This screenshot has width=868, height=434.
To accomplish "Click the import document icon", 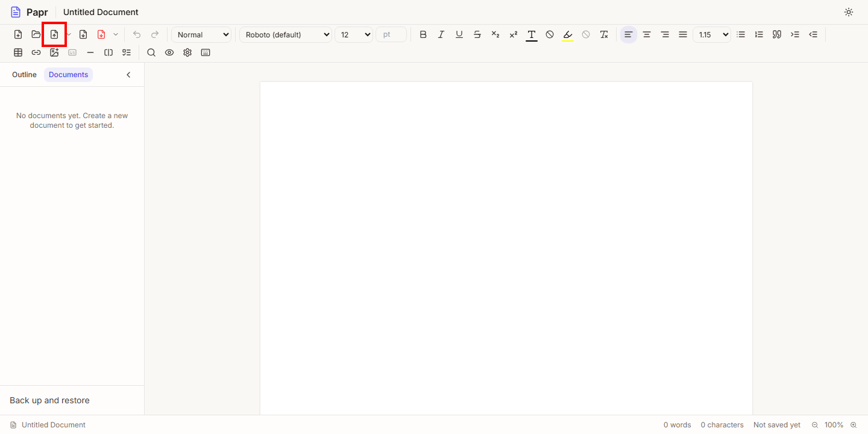I will pyautogui.click(x=54, y=34).
